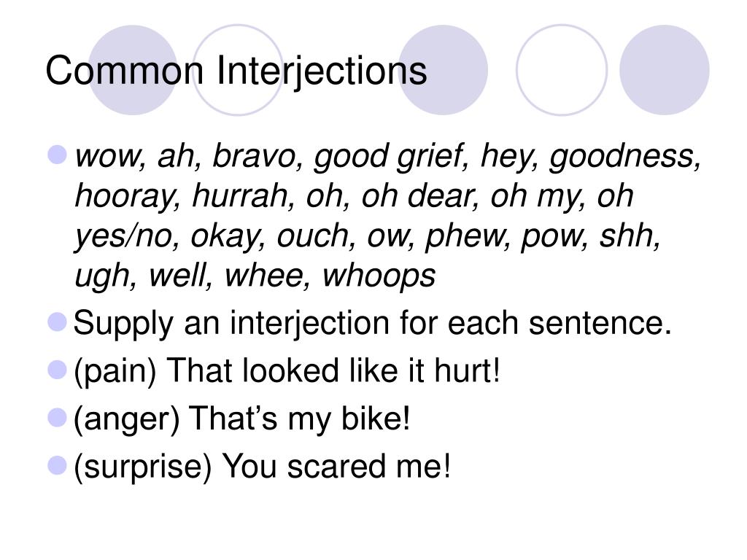The image size is (747, 560).
Task: Click the rightmost filled lavender circle
Action: pyautogui.click(x=664, y=70)
